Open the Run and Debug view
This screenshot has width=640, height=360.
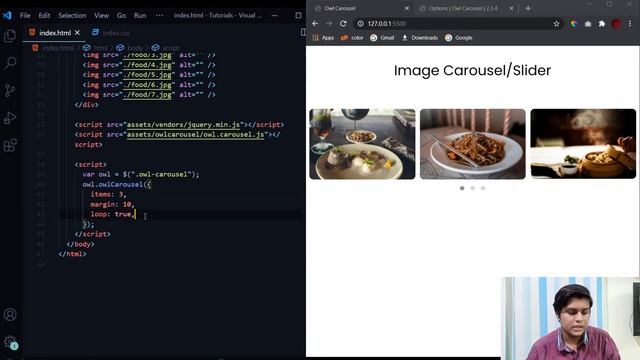point(10,118)
